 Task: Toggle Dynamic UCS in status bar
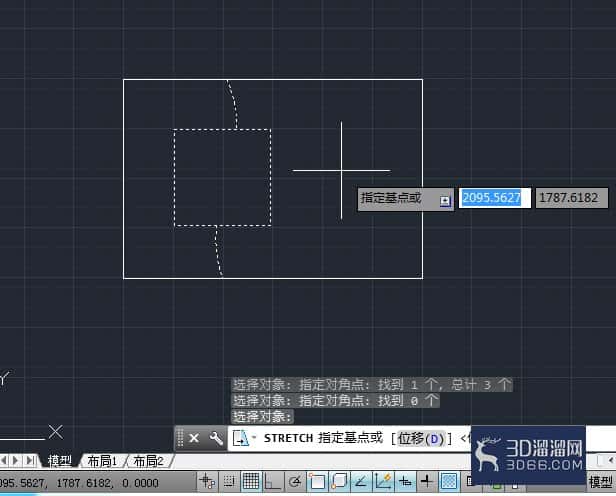383,481
